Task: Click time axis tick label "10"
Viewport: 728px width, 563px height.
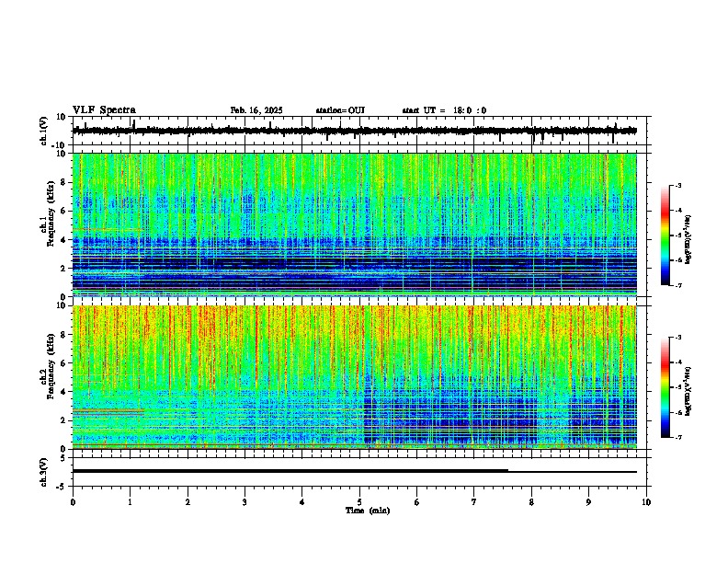Action: click(x=646, y=502)
